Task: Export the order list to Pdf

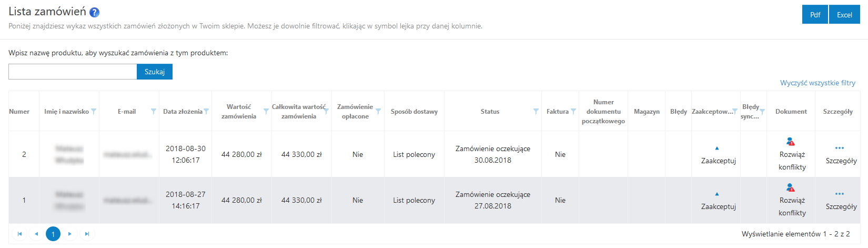Action: [815, 15]
